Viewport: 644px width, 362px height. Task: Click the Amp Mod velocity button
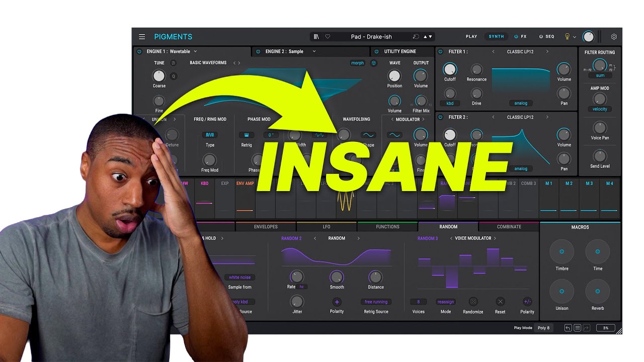pyautogui.click(x=600, y=109)
